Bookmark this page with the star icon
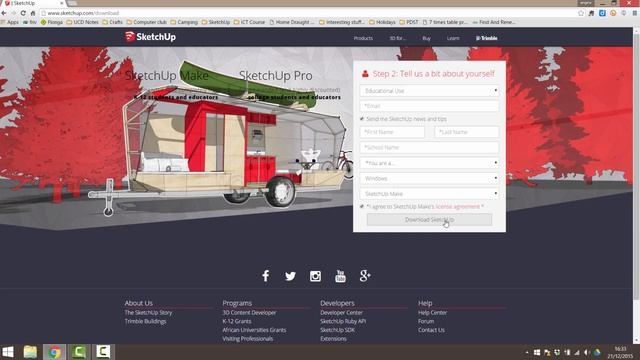Screen dimensions: 640x360 (x=581, y=13)
